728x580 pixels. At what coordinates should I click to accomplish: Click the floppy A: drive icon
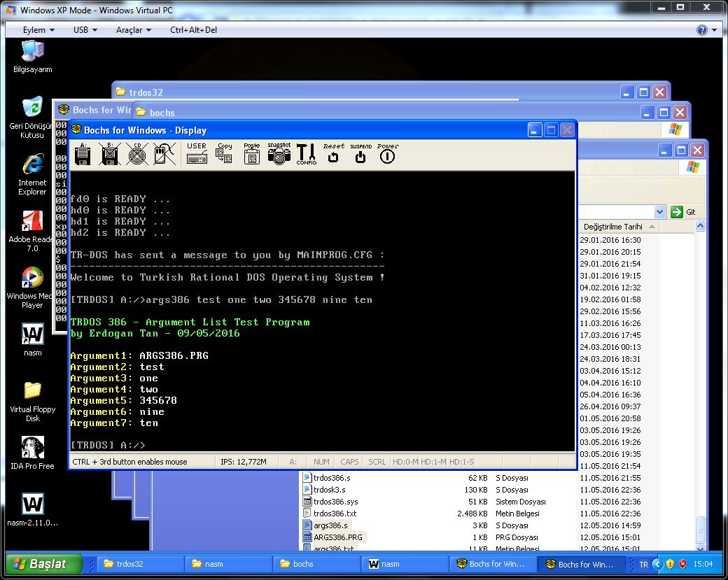click(83, 154)
